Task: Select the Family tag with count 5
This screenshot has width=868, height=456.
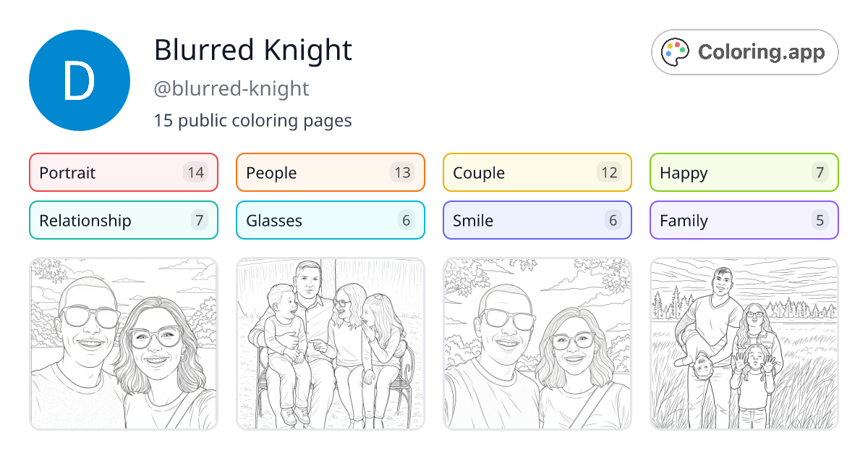Action: pyautogui.click(x=744, y=220)
